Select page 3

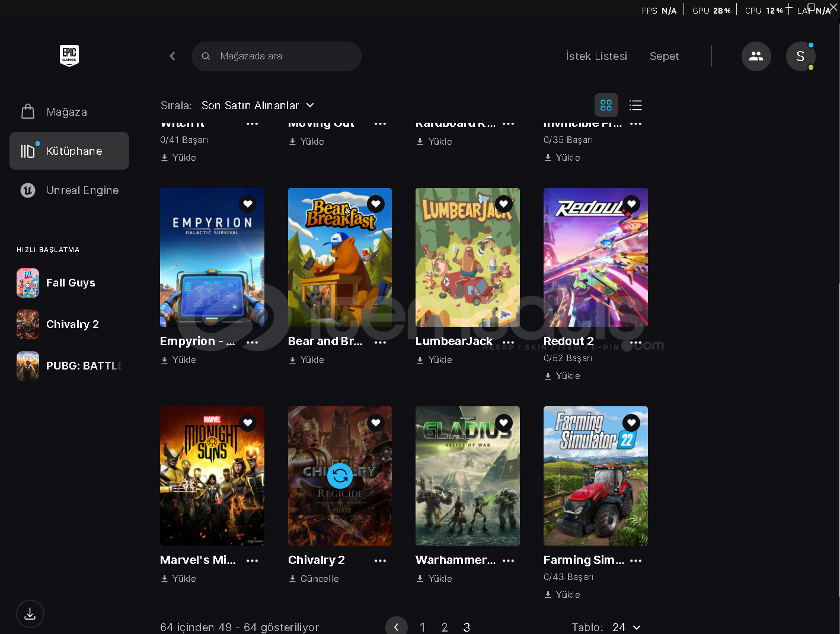(467, 627)
